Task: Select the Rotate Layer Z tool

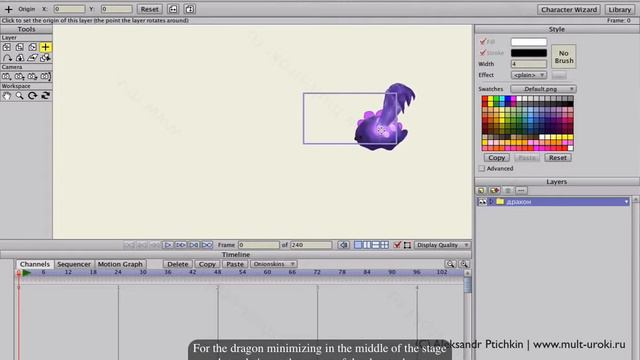Action: [32, 47]
